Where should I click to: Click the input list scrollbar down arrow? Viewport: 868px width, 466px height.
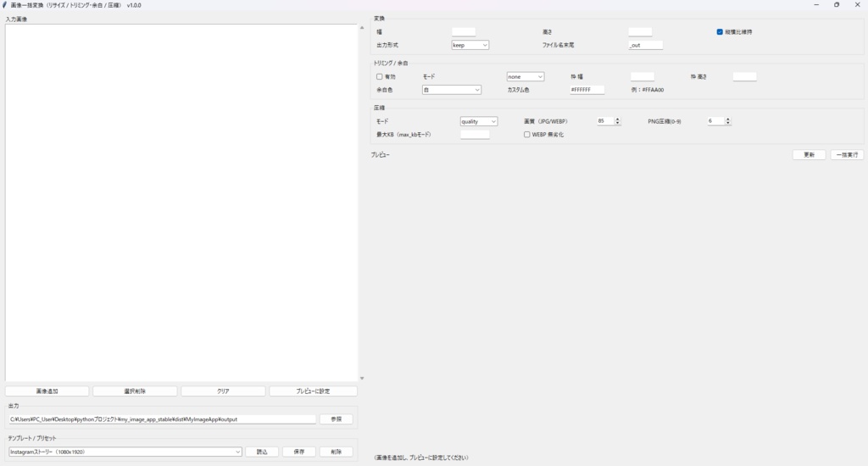(x=362, y=379)
